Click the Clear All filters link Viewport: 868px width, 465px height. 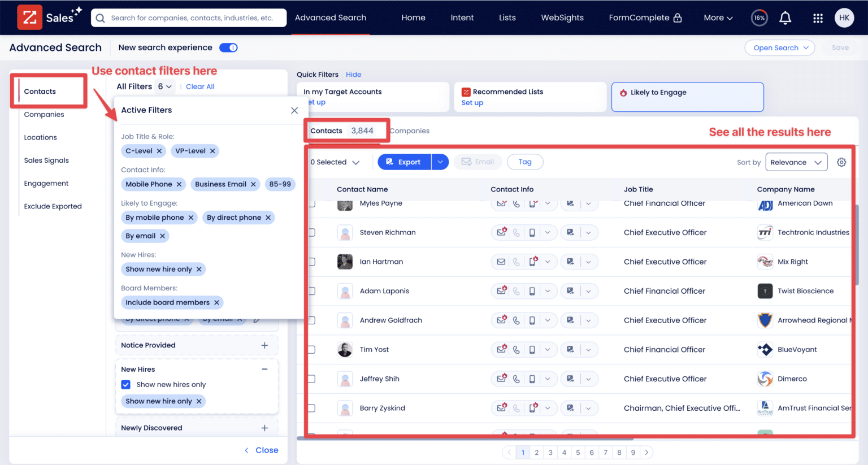(x=199, y=86)
